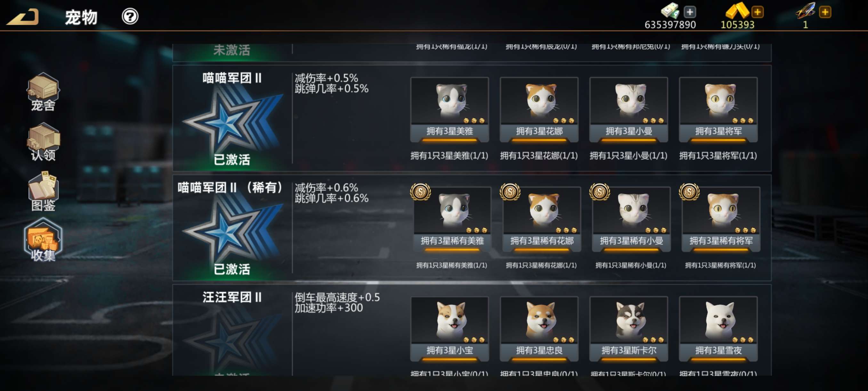
Task: Select the 拥有3星忠良 shiba card
Action: click(x=539, y=329)
